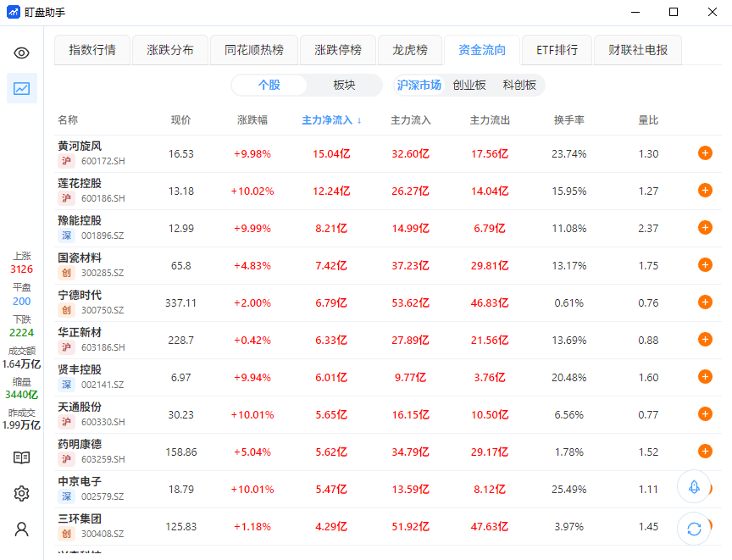Switch to 涨跌停榜 tab
732x560 pixels.
[338, 50]
